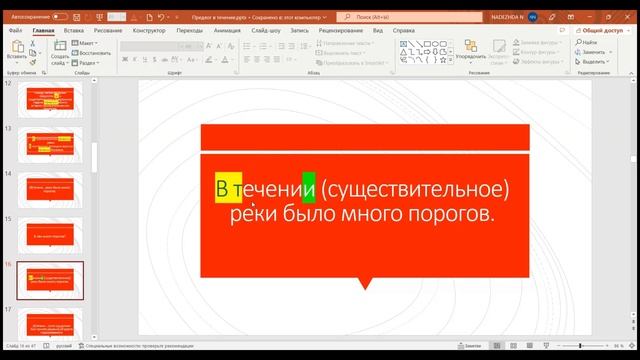Adjust the zoom slider in the status bar
Viewport: 640px width, 360px height.
[x=580, y=346]
